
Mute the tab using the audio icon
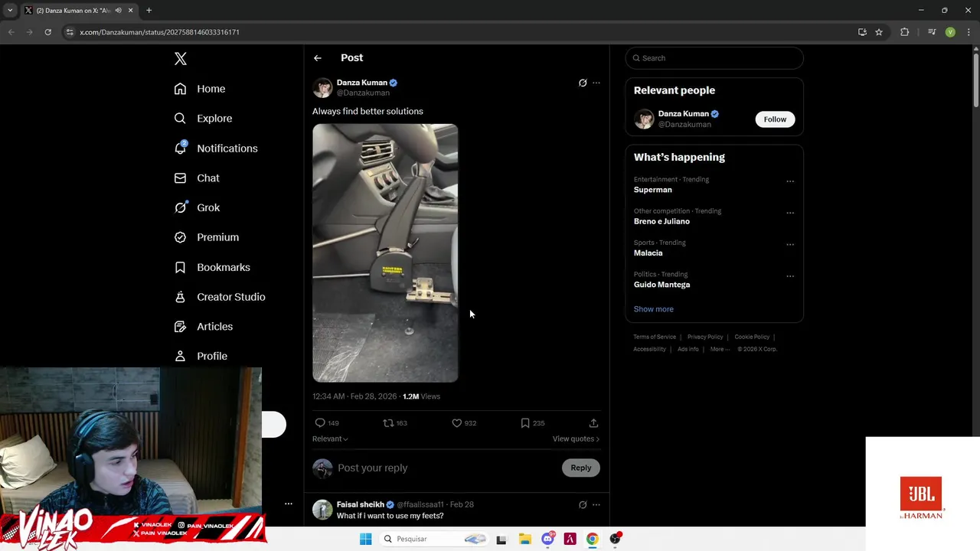tap(118, 11)
